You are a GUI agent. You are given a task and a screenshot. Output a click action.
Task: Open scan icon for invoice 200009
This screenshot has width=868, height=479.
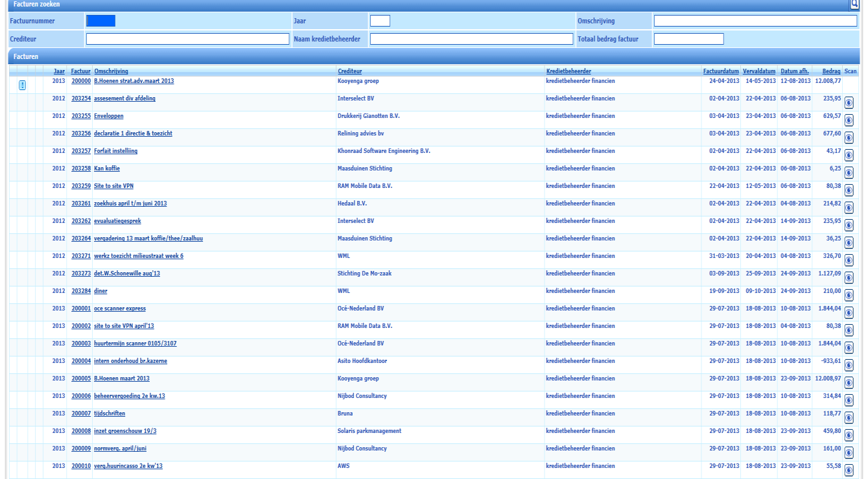pyautogui.click(x=849, y=452)
